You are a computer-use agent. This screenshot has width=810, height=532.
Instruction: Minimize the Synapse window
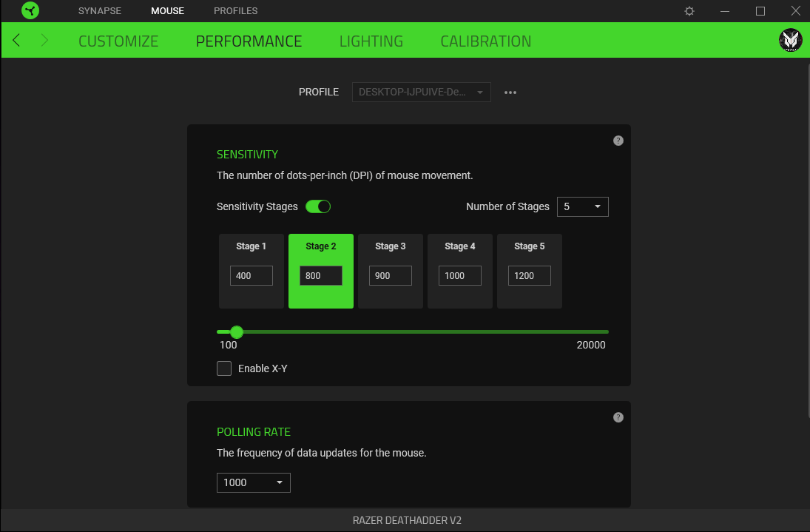coord(725,11)
